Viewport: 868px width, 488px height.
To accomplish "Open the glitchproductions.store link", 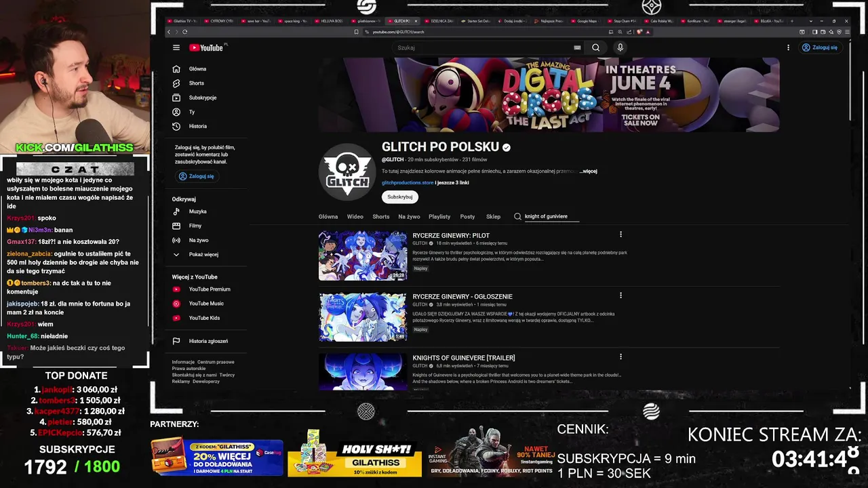I will (408, 182).
